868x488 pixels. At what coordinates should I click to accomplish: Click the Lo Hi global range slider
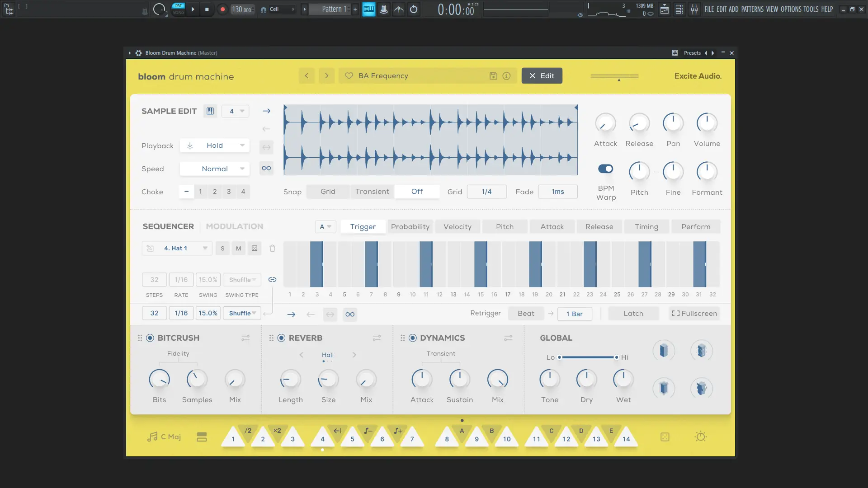click(x=588, y=357)
